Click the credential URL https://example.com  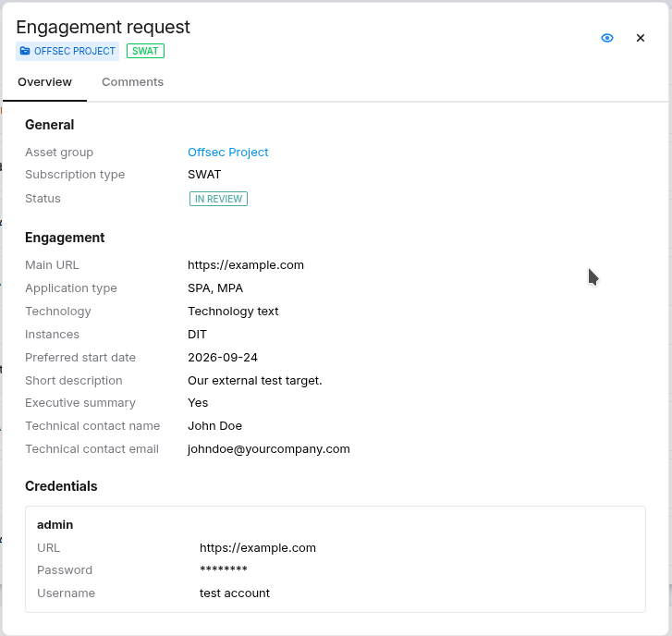coord(258,547)
